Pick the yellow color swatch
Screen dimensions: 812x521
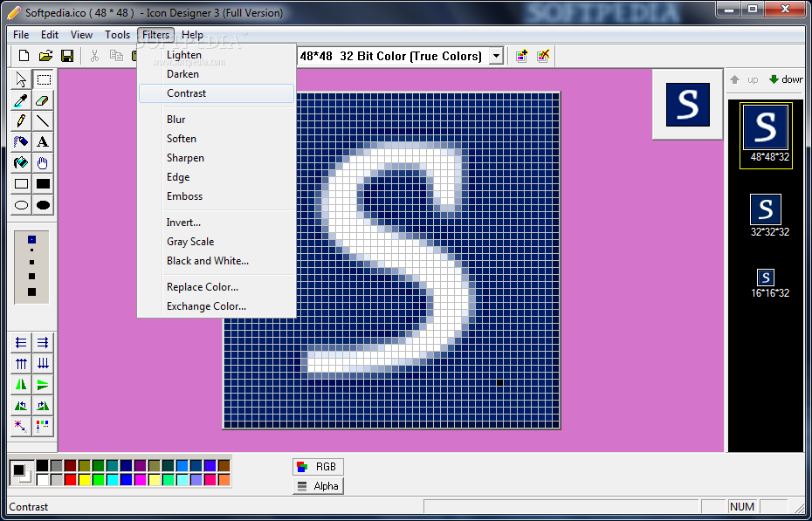coord(85,480)
